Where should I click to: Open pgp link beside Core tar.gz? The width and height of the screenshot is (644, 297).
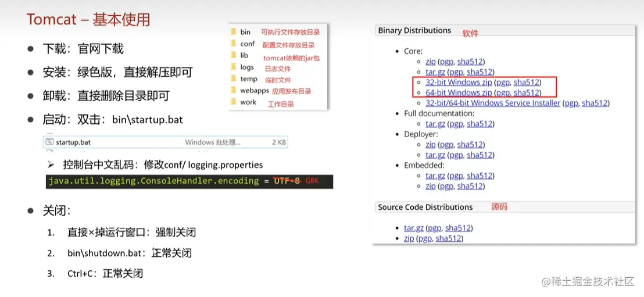click(456, 72)
